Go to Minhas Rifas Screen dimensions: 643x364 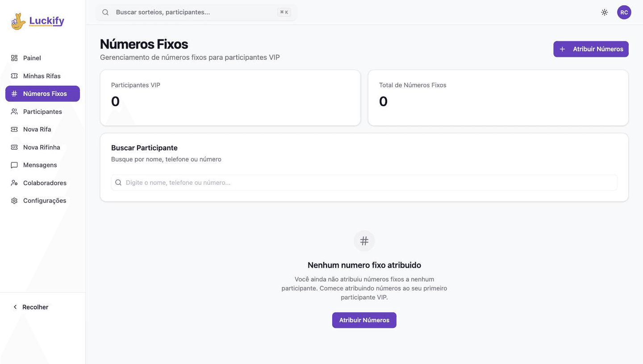42,76
